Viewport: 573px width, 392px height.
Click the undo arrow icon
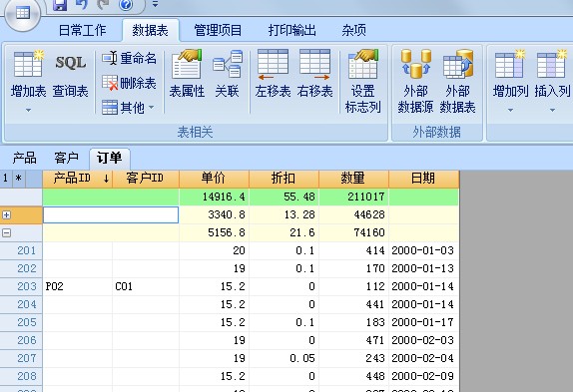(x=82, y=4)
